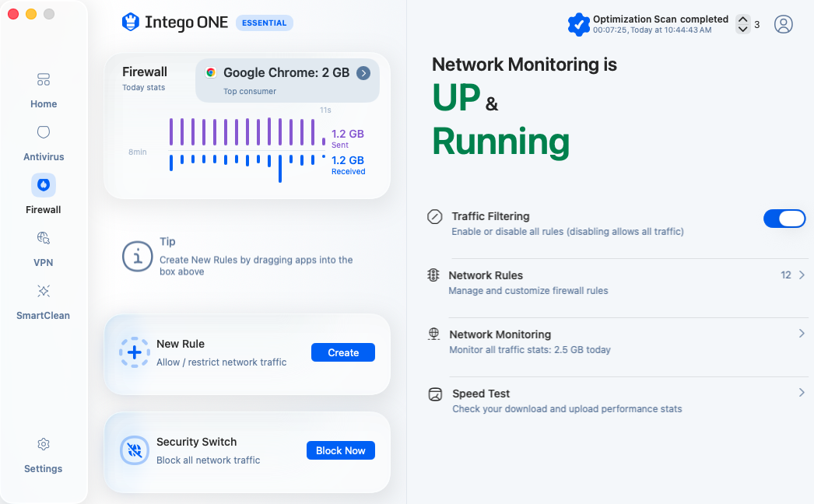Viewport: 814px width, 504px height.
Task: Click the blue received traffic bars
Action: pos(247,167)
